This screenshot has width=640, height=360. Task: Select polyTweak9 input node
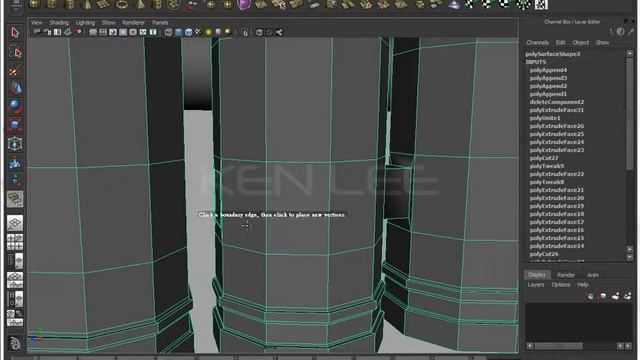pos(547,166)
